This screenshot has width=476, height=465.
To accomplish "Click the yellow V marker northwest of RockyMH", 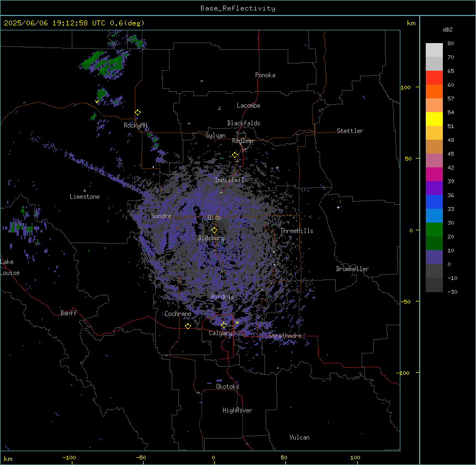I will coord(97,102).
